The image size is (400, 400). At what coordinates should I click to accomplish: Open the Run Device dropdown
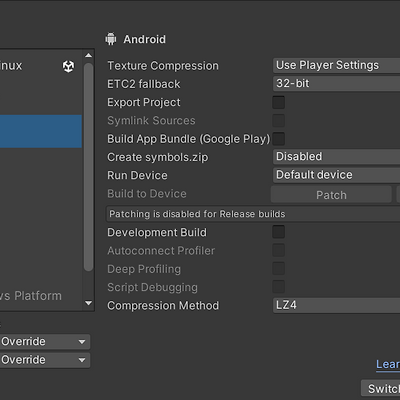click(x=336, y=175)
